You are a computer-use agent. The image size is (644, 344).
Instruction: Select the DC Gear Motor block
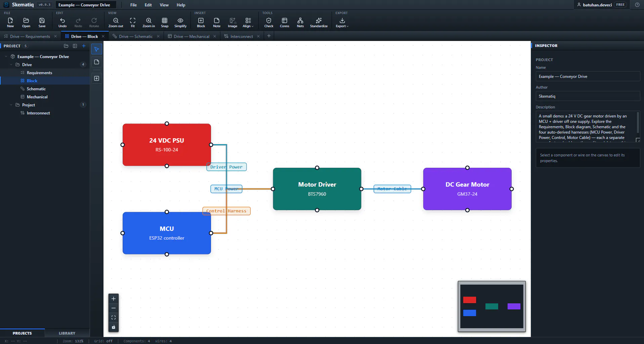[467, 189]
